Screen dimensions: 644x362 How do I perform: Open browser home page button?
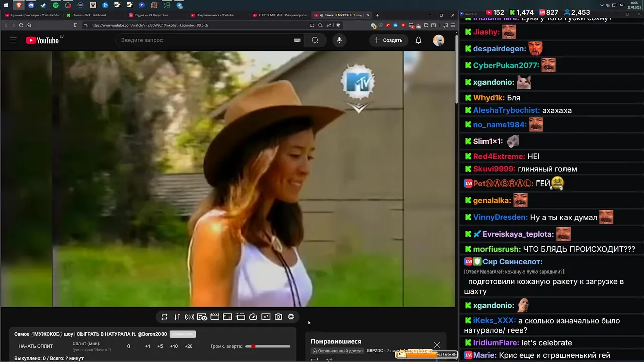29,25
